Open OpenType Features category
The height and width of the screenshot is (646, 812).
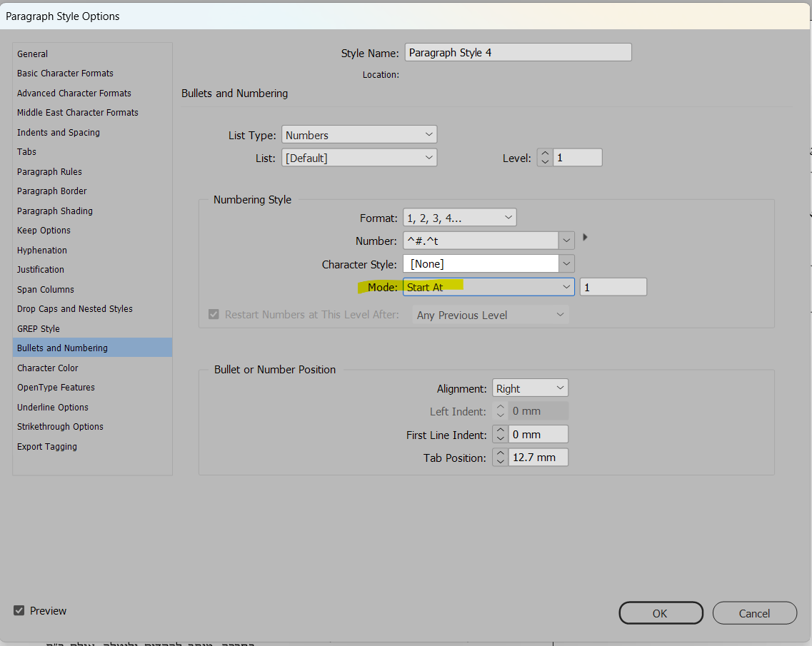tap(56, 388)
